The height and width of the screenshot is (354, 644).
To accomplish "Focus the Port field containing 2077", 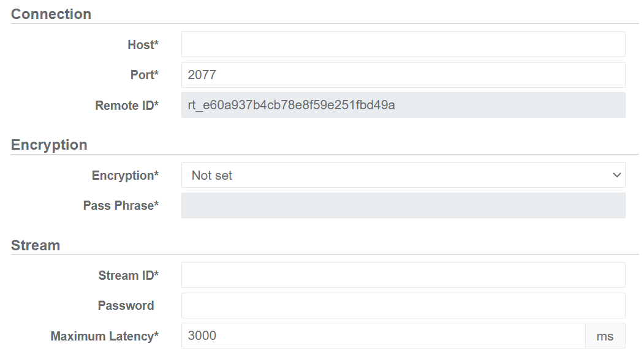I will point(403,75).
